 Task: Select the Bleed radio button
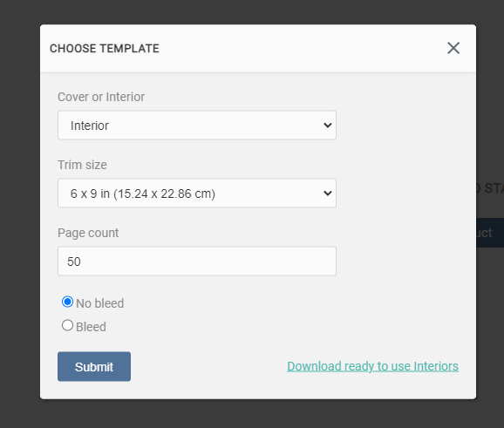pos(67,325)
